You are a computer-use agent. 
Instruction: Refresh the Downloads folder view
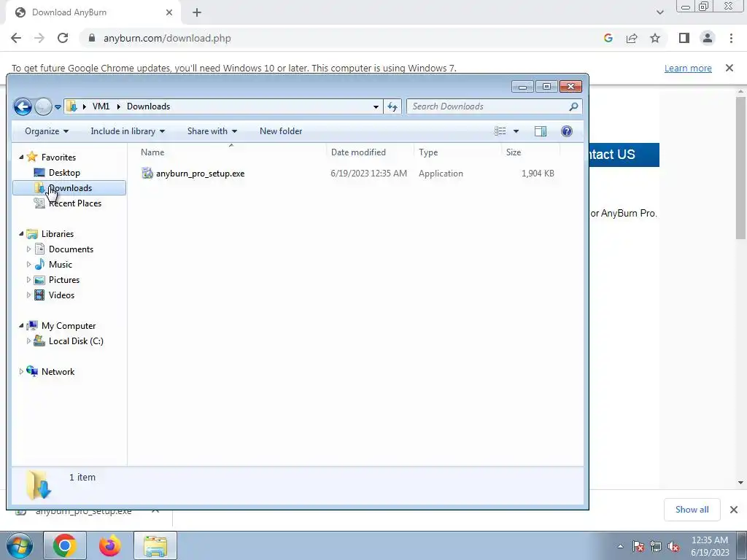[x=392, y=106]
